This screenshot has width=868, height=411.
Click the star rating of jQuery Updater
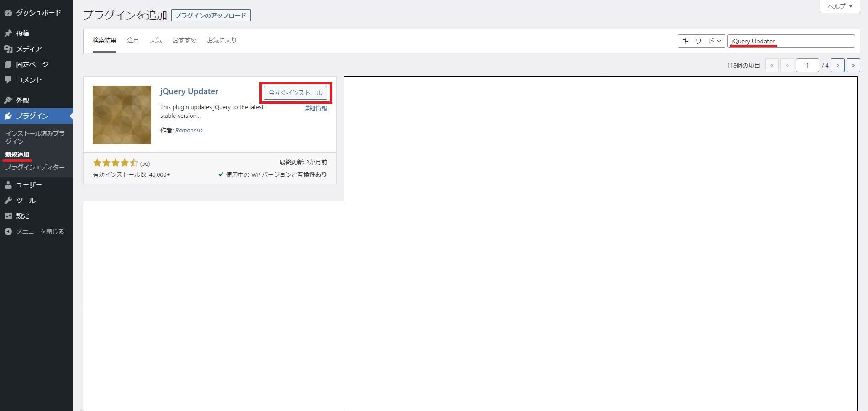pos(115,163)
